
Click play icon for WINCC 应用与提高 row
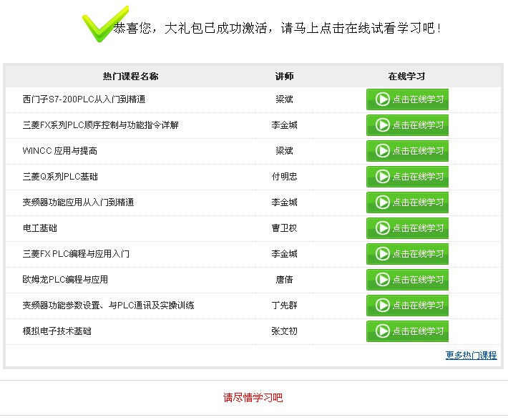(x=383, y=151)
